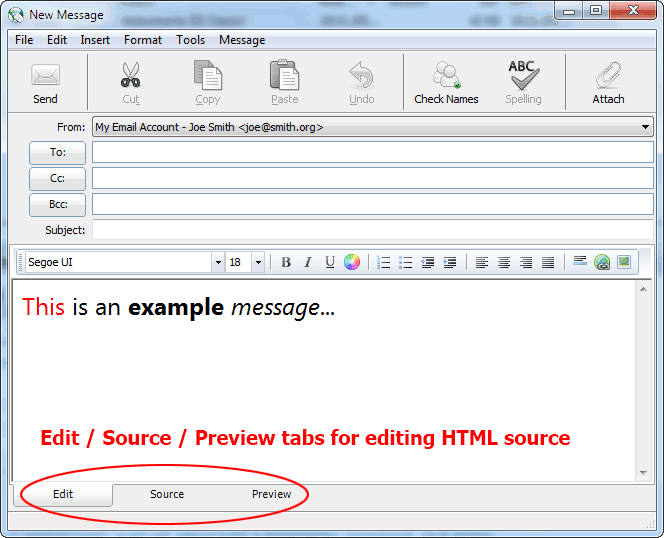Open the Insert menu
Screen dimensions: 664x538
(95, 40)
